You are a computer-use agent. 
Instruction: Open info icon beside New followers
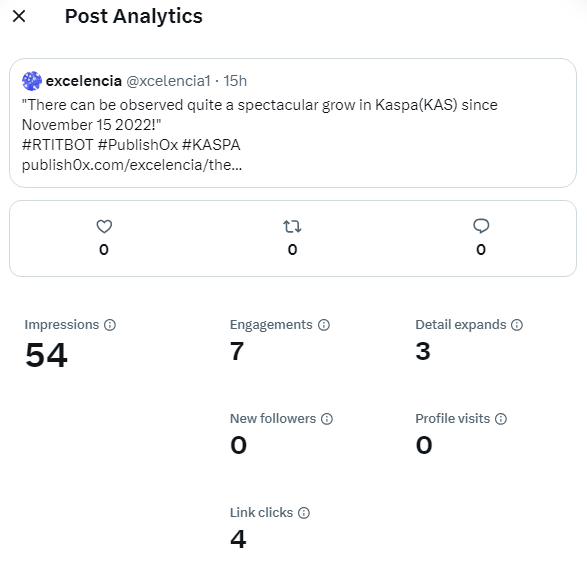click(x=327, y=418)
